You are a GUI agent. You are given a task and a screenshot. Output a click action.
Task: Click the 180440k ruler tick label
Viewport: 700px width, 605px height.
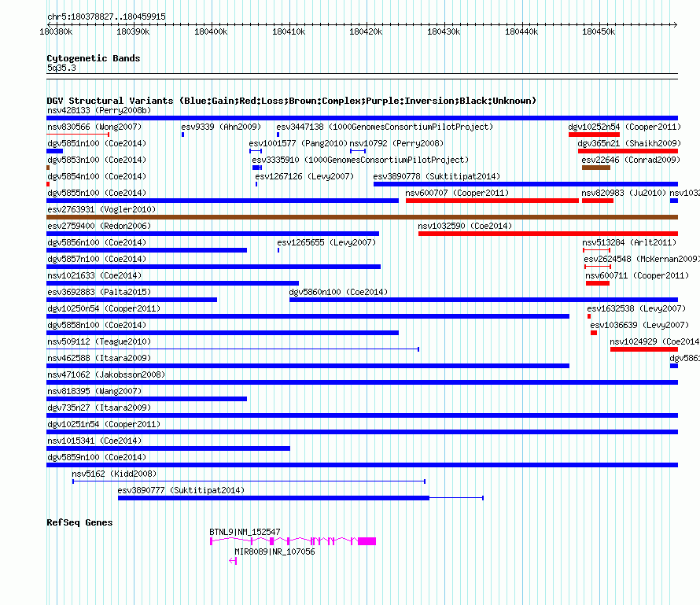(521, 31)
